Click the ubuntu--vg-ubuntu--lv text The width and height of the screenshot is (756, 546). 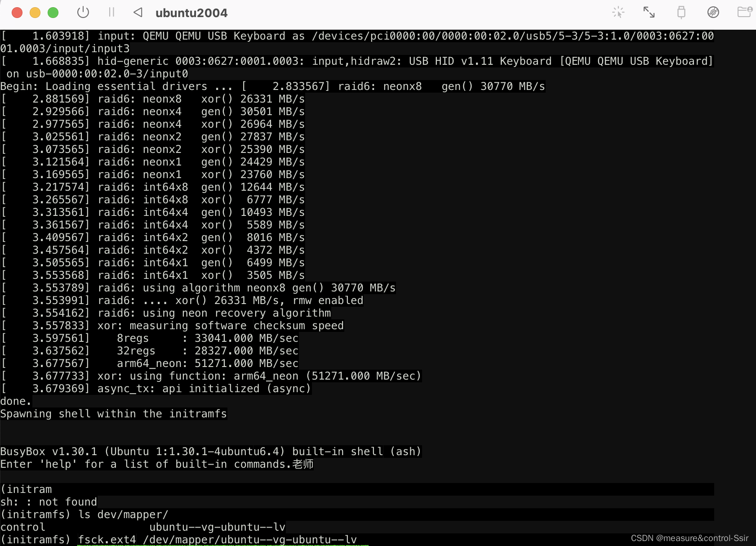tap(218, 527)
